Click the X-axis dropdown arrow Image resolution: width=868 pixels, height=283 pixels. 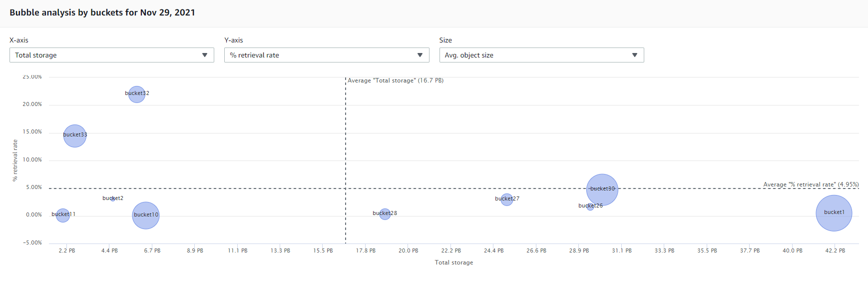pos(205,55)
